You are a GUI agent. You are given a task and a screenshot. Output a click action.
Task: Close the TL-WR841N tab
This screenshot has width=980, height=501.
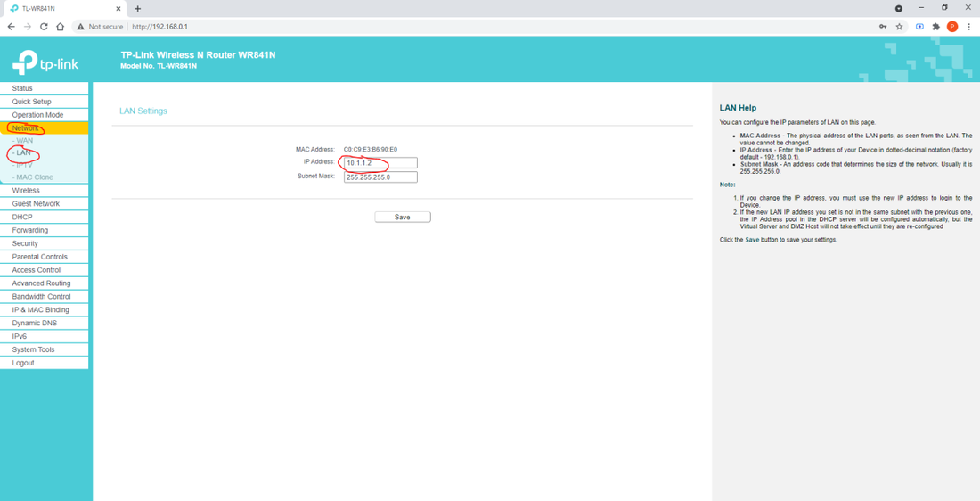(x=118, y=9)
